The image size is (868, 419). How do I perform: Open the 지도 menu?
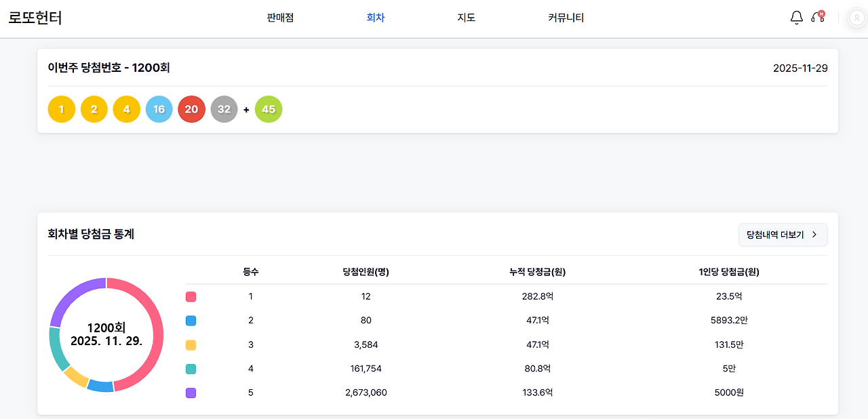click(467, 18)
